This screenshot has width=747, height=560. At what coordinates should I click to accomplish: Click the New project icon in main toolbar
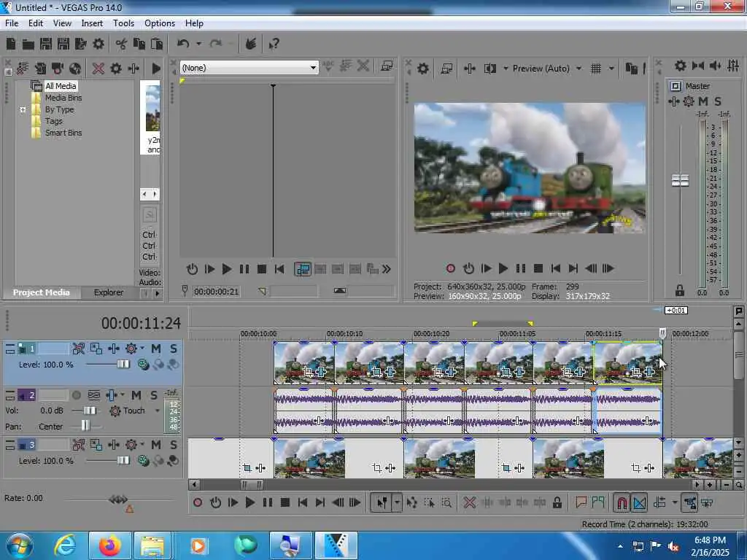10,44
